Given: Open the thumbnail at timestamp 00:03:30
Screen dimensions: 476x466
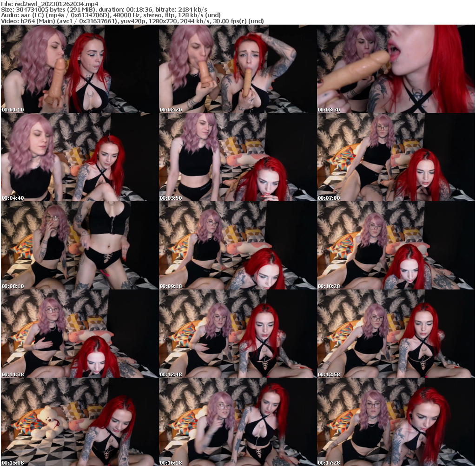Looking at the screenshot, I should [396, 68].
